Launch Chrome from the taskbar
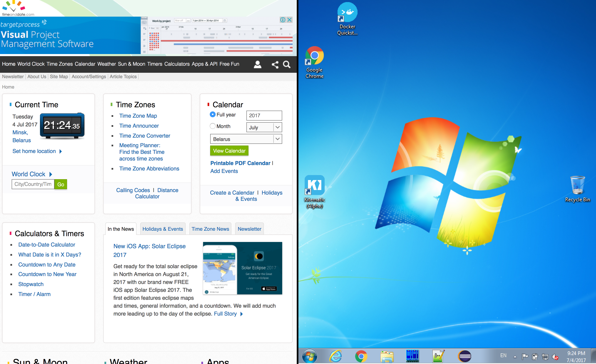The image size is (596, 364). (x=361, y=356)
